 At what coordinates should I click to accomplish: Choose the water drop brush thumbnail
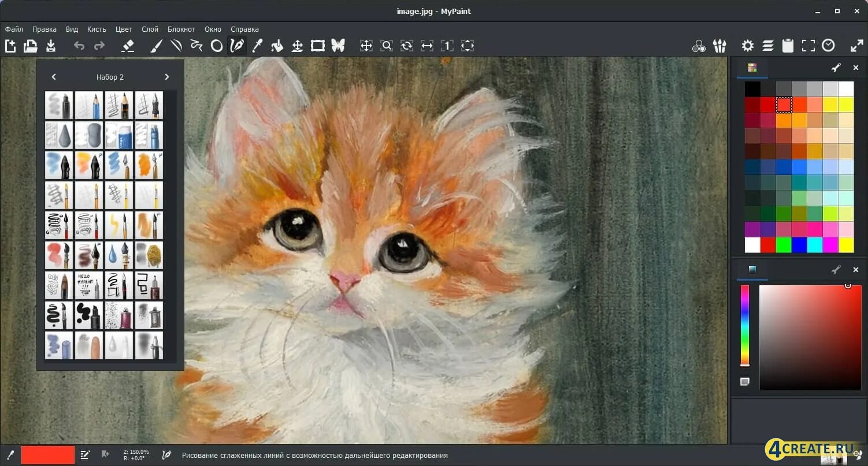click(119, 255)
